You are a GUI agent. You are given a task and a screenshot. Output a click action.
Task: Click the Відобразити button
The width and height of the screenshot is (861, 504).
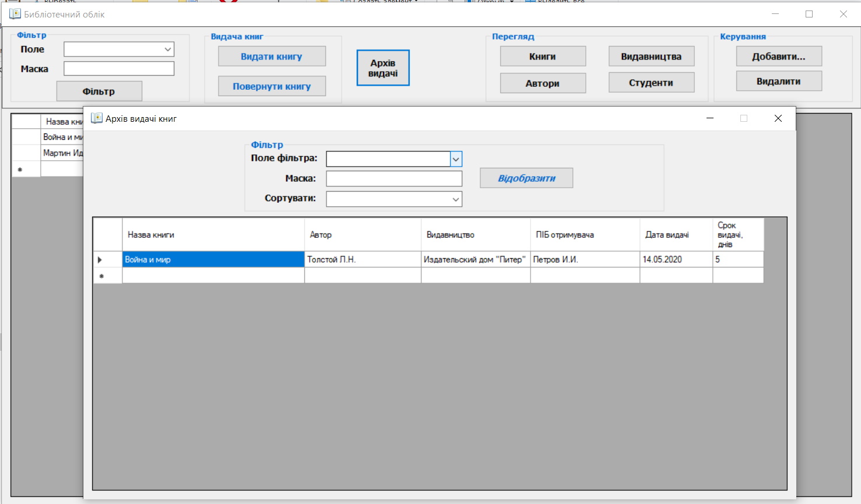[526, 178]
